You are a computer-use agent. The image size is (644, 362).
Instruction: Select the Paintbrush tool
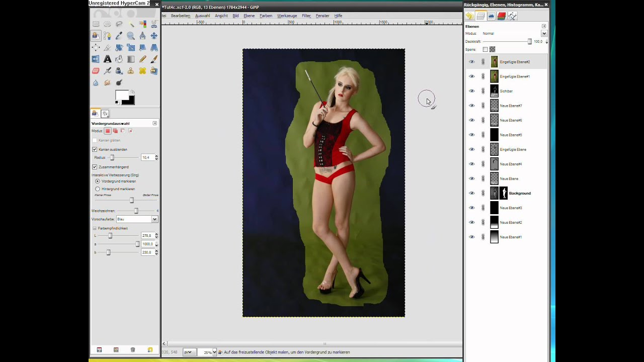(x=154, y=59)
